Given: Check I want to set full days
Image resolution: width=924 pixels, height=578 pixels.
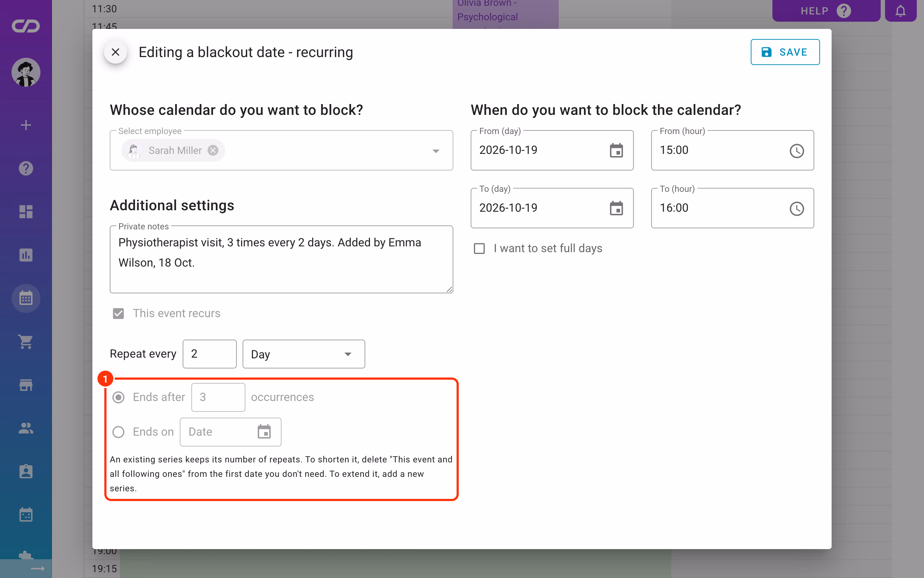Looking at the screenshot, I should point(479,249).
